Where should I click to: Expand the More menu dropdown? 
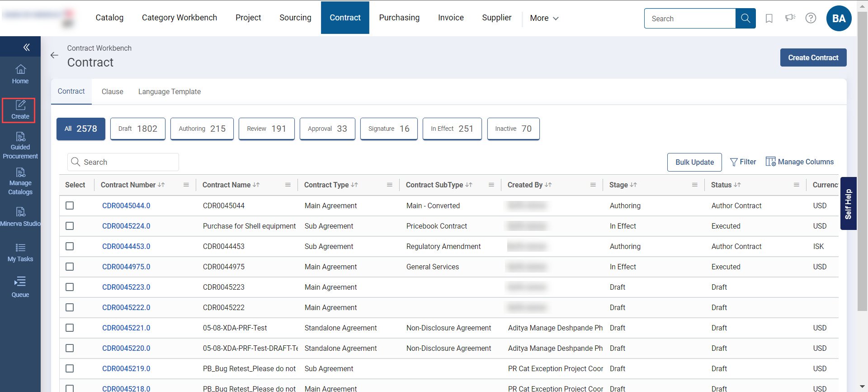[544, 18]
